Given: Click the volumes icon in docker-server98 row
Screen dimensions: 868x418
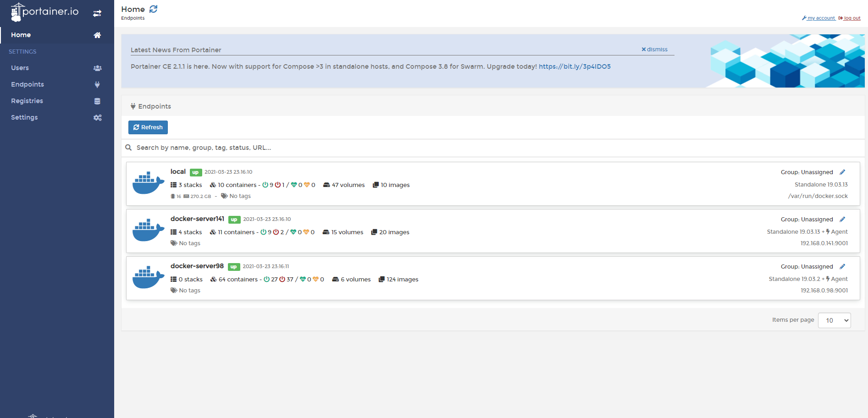Looking at the screenshot, I should click(x=336, y=280).
